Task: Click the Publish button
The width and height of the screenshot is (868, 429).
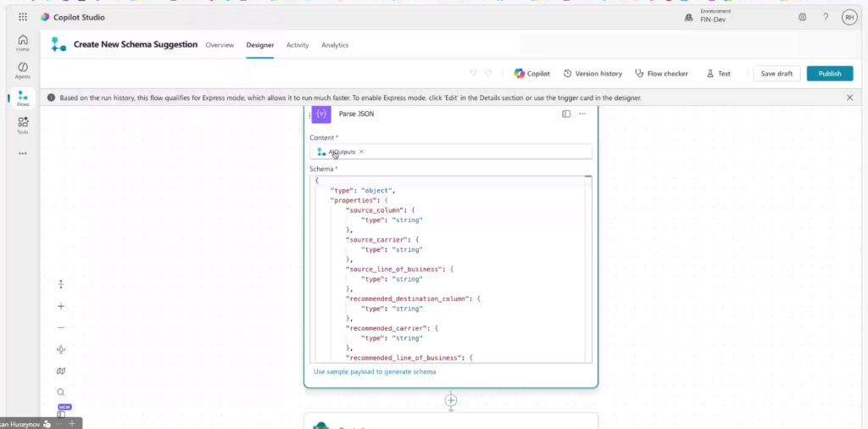Action: click(829, 74)
